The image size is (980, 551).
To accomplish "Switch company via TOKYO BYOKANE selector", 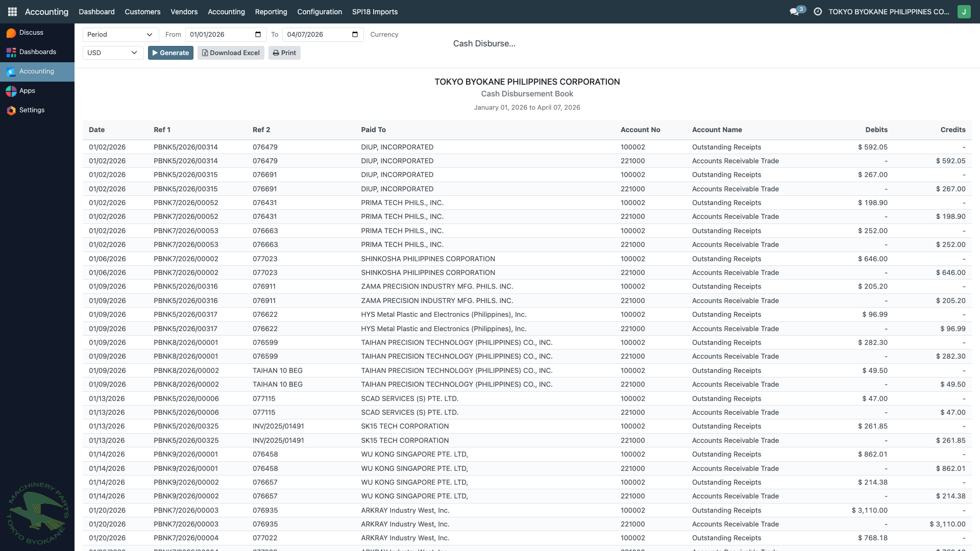I will (888, 11).
